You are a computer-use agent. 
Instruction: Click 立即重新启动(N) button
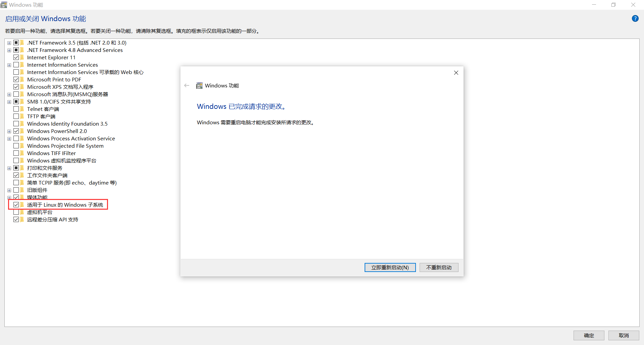pyautogui.click(x=390, y=267)
